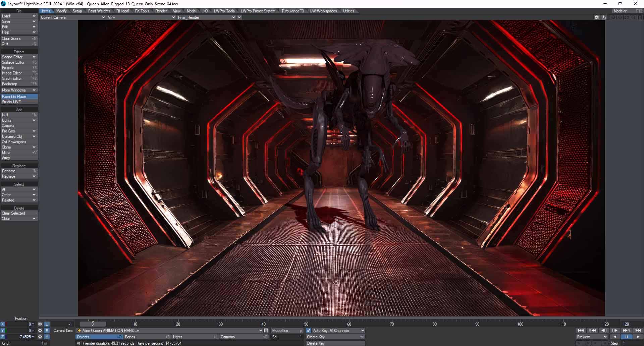This screenshot has height=346, width=644.
Task: Toggle the Y axis channel button
Action: pyautogui.click(x=3, y=331)
